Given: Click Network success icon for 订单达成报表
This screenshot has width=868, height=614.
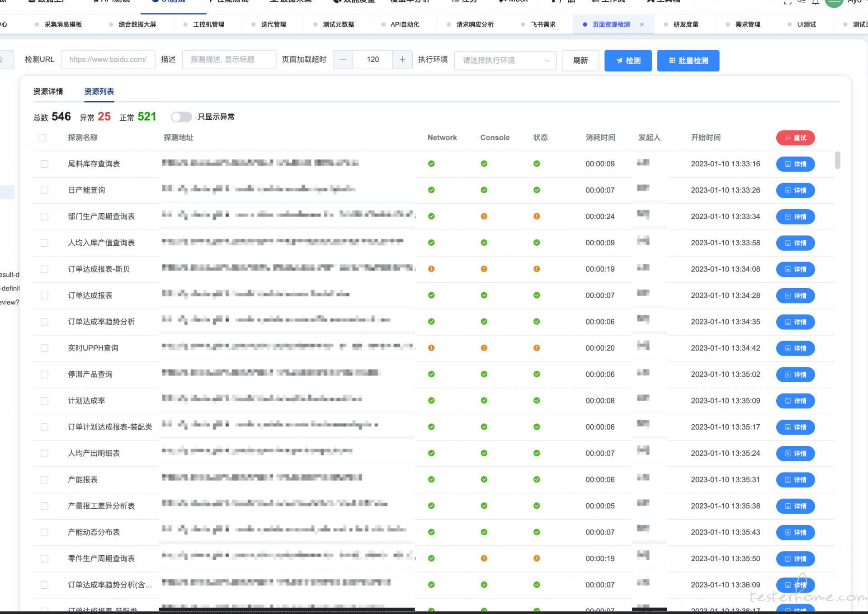Looking at the screenshot, I should pos(431,295).
